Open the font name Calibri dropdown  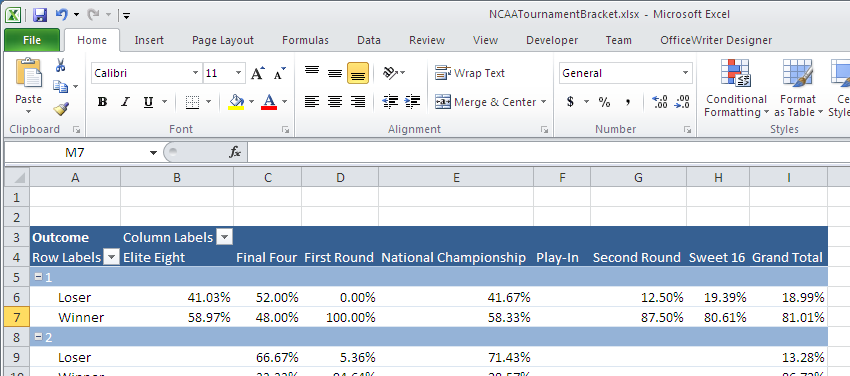point(196,73)
